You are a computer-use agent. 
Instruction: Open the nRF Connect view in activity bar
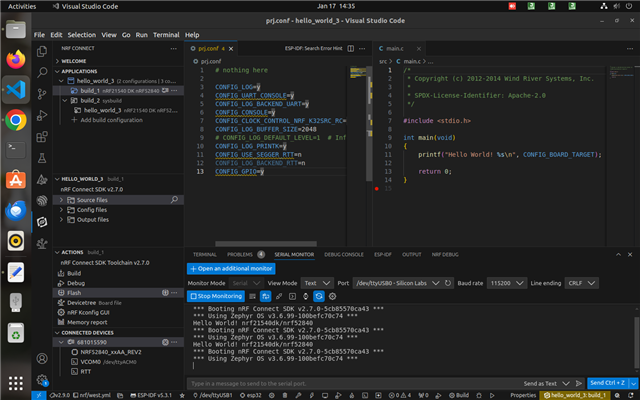tap(42, 222)
